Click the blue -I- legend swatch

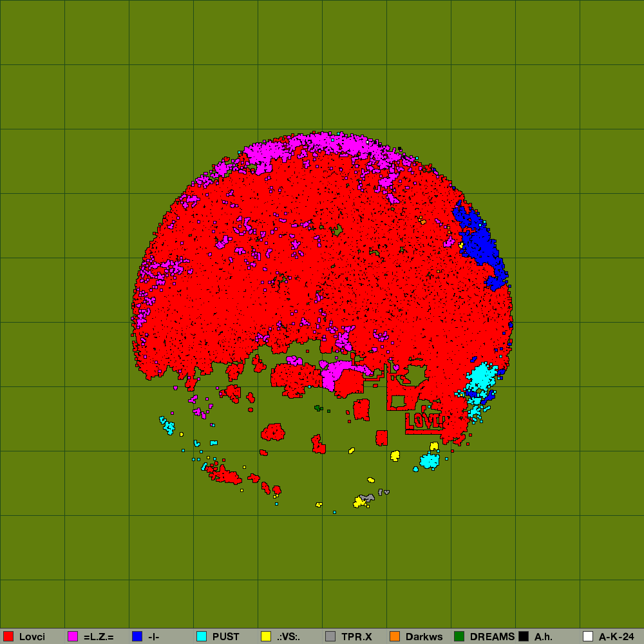137,636
